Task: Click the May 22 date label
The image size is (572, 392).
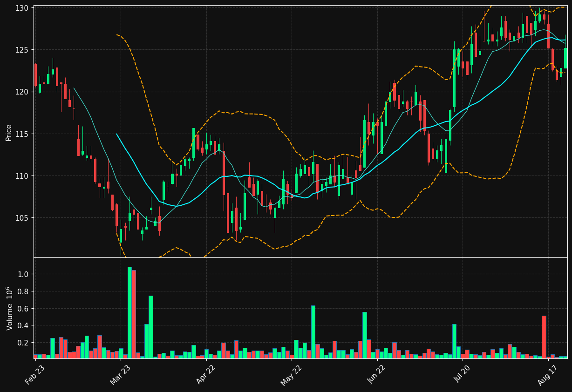Action: point(291,375)
